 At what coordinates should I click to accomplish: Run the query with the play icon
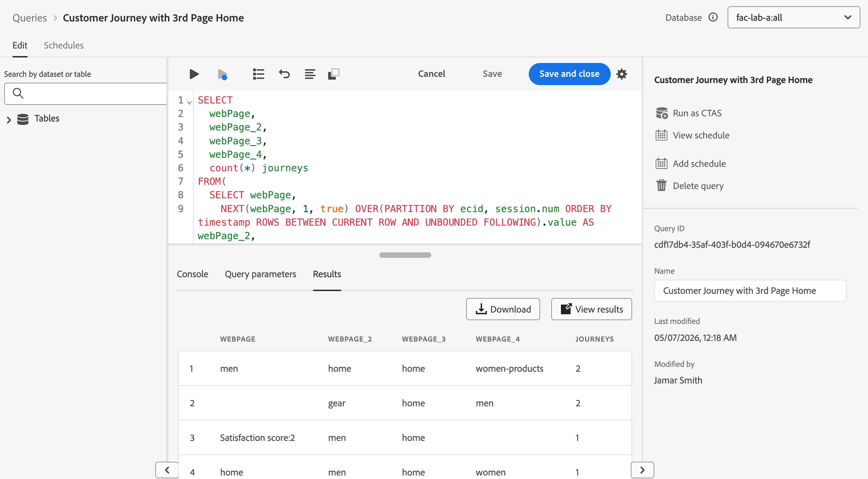pos(194,74)
